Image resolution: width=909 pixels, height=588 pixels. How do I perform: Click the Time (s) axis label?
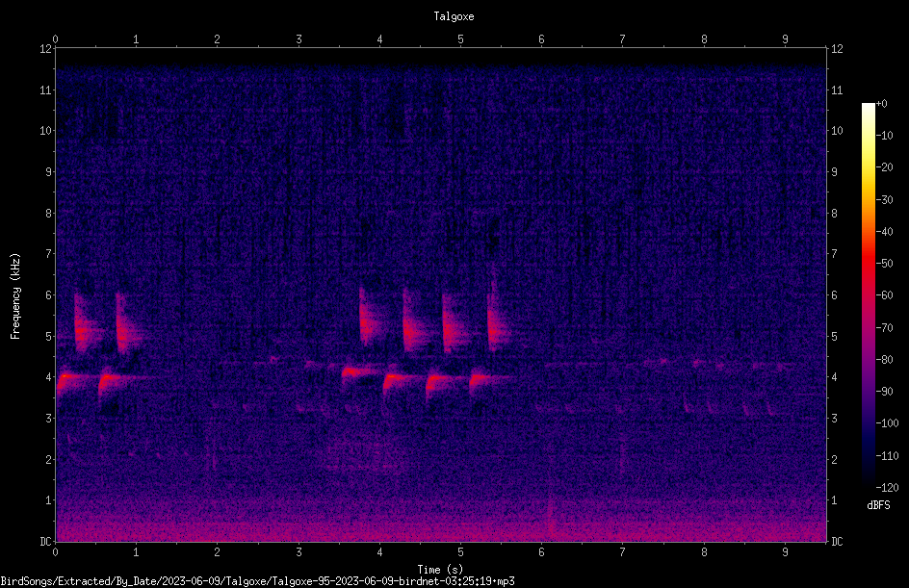[440, 570]
